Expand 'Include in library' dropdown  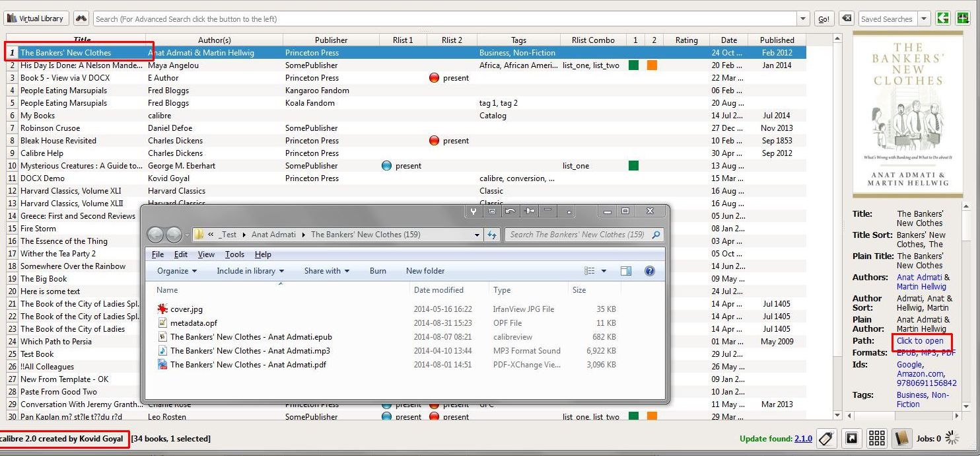coord(250,271)
